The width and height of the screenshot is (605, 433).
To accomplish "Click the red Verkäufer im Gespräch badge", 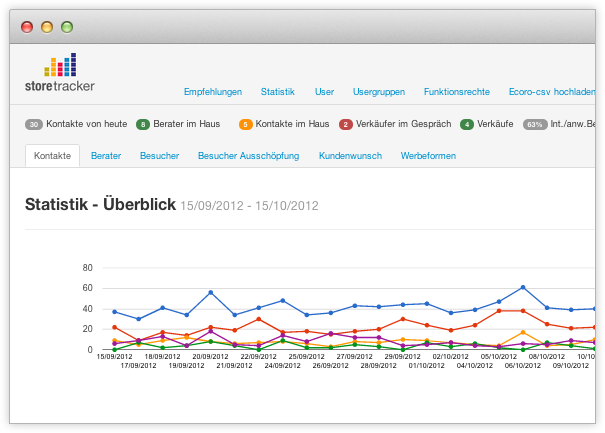I will (x=346, y=124).
